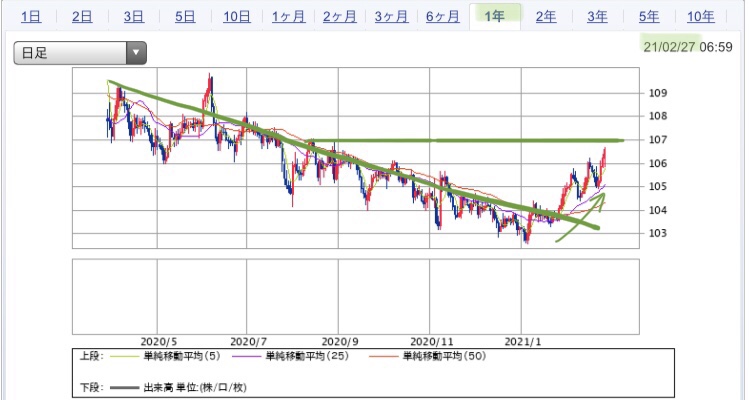Switch chart range to 1日
The image size is (749, 400).
[x=31, y=17]
